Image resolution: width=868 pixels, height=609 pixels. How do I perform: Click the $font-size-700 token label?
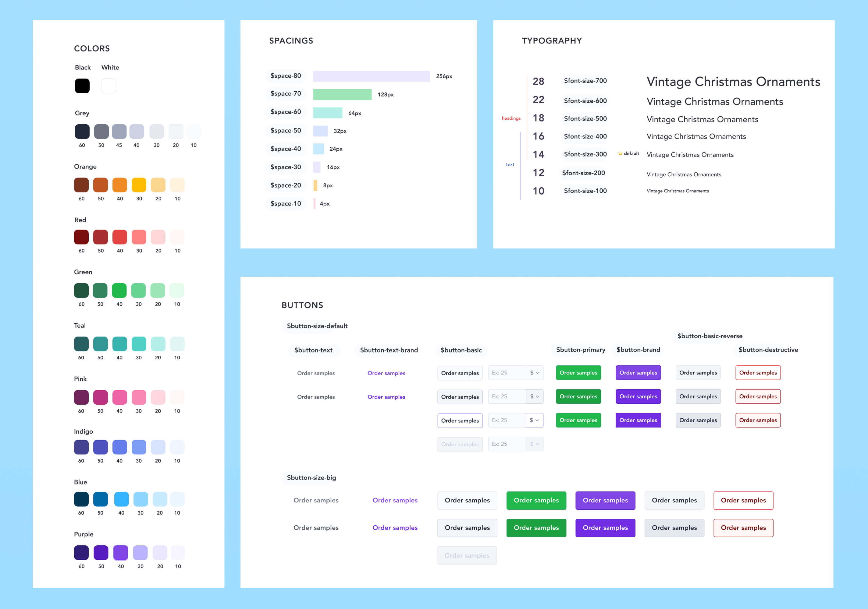click(x=585, y=81)
